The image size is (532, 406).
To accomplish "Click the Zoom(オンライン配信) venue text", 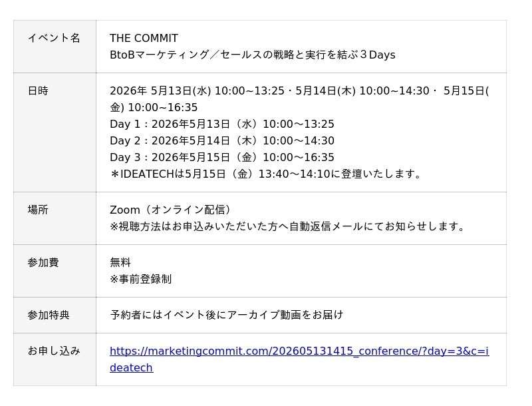I will click(173, 210).
